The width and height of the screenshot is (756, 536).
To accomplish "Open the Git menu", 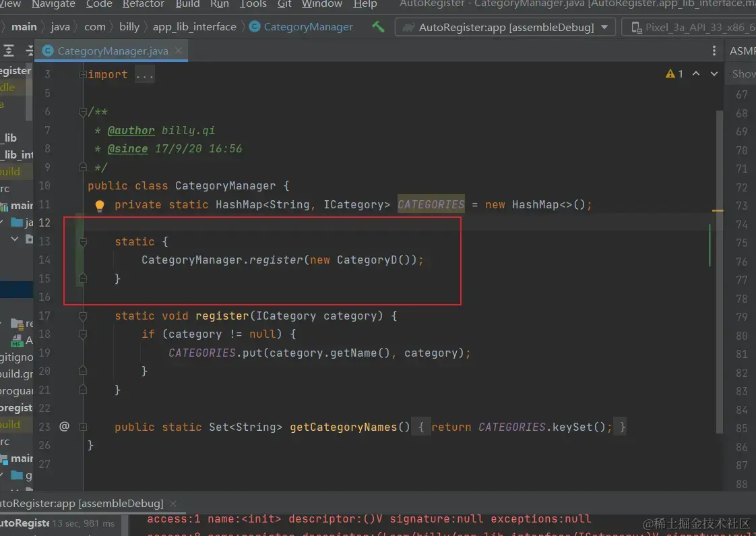I will [284, 4].
